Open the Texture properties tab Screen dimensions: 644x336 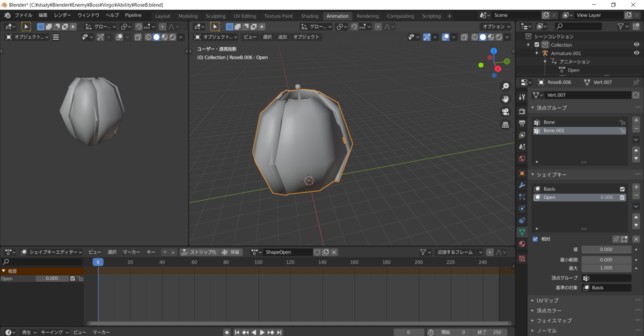coord(522,258)
